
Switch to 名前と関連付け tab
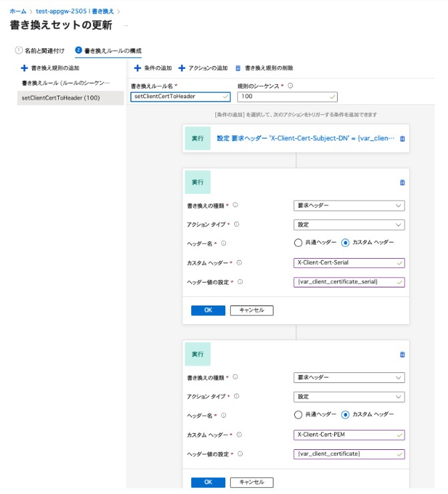pyautogui.click(x=40, y=51)
